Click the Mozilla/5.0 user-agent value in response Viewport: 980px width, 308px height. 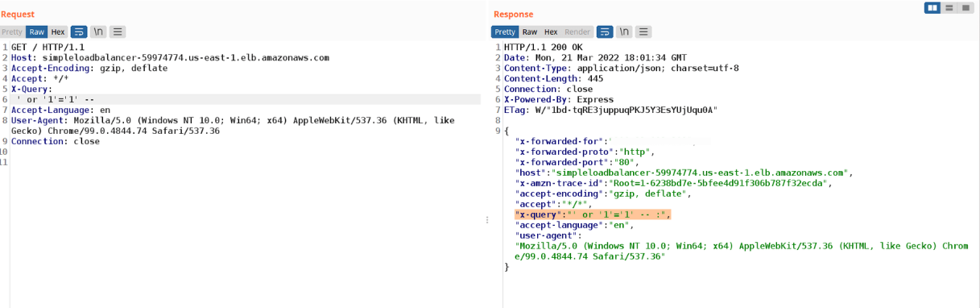742,251
